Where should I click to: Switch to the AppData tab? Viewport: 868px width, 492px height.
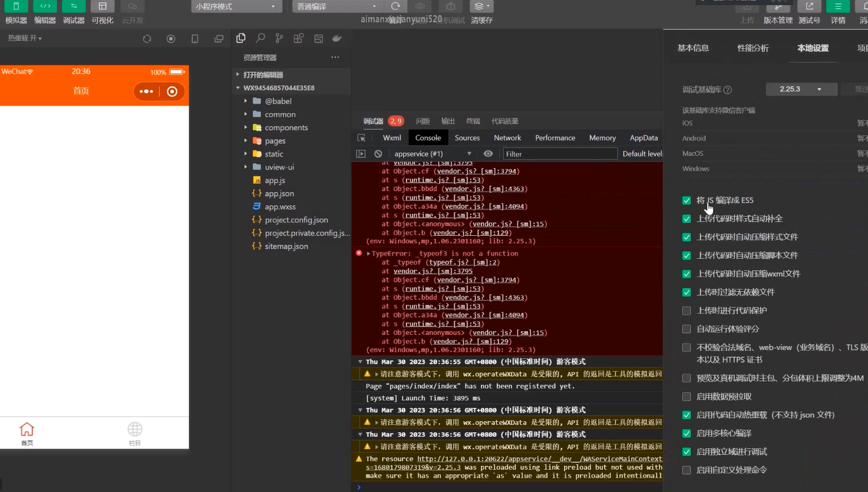click(x=643, y=138)
